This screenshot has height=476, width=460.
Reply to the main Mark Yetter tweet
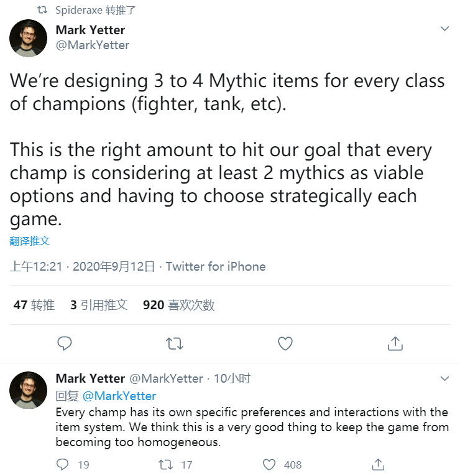tap(65, 343)
